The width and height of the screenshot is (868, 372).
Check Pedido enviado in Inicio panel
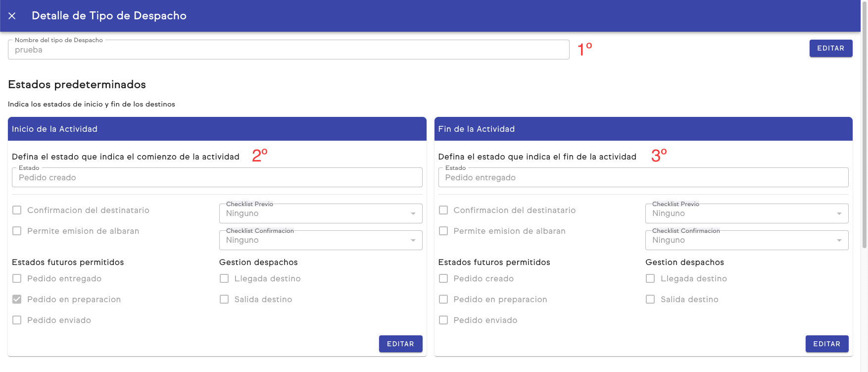[x=16, y=320]
